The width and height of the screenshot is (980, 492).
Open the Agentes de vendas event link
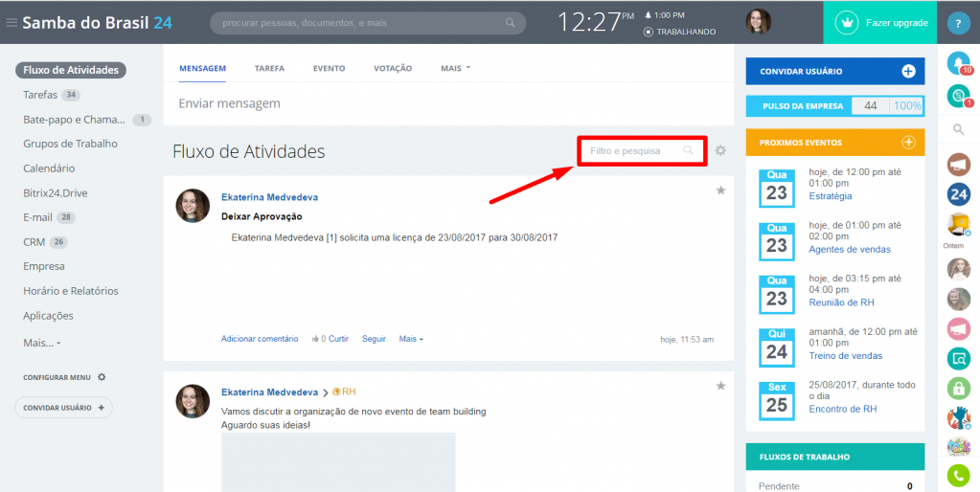850,249
